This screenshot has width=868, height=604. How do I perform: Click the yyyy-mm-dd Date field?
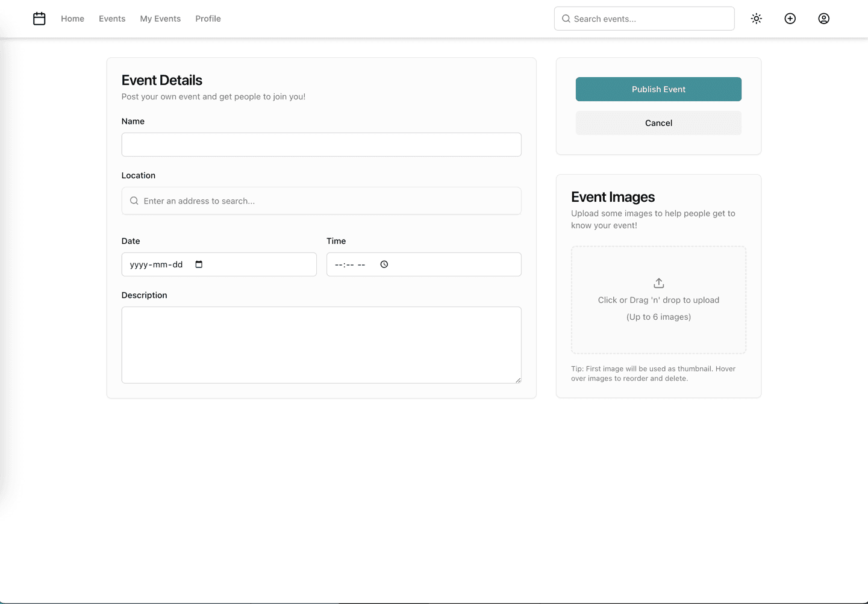(219, 264)
